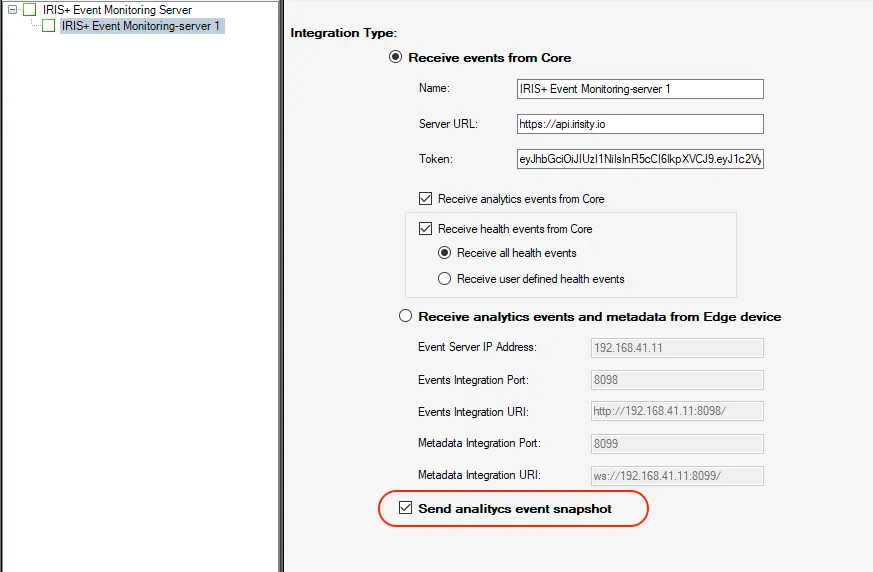Image resolution: width=873 pixels, height=572 pixels.
Task: Click the Token label text
Action: point(436,159)
